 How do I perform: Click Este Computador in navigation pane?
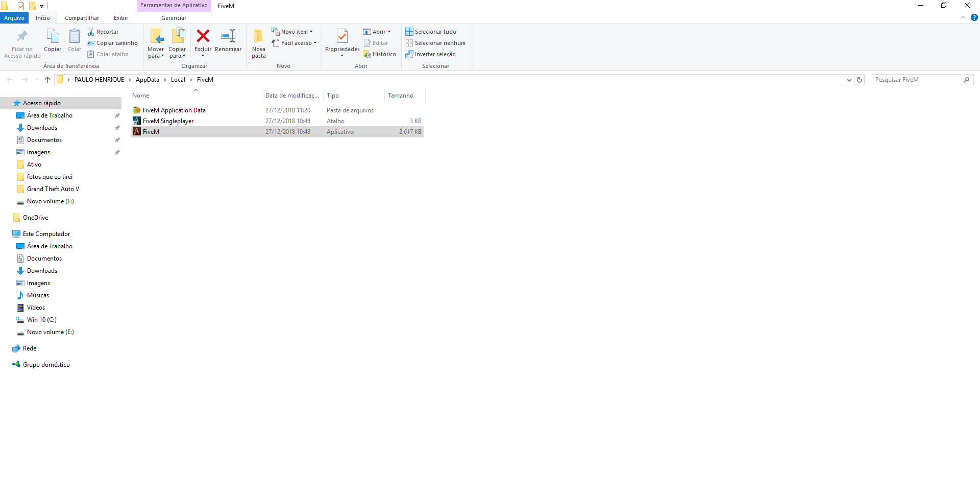[x=46, y=234]
